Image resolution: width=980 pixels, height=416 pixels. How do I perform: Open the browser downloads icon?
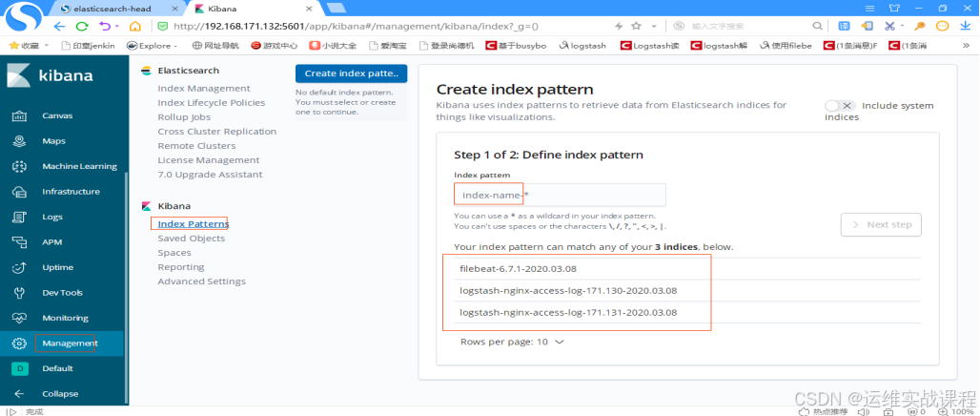coord(965,27)
